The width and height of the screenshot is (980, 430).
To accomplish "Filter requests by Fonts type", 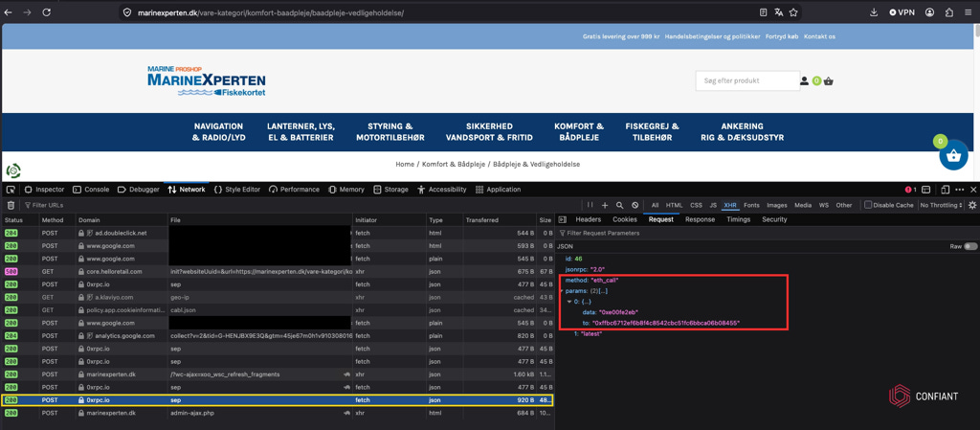I will tap(752, 205).
